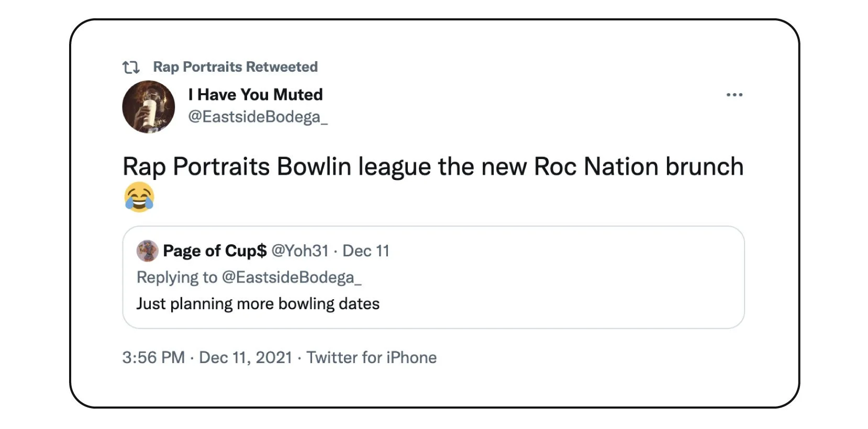Click the retweet arrows icon
Viewport: 868px width, 429px height.
pyautogui.click(x=131, y=67)
